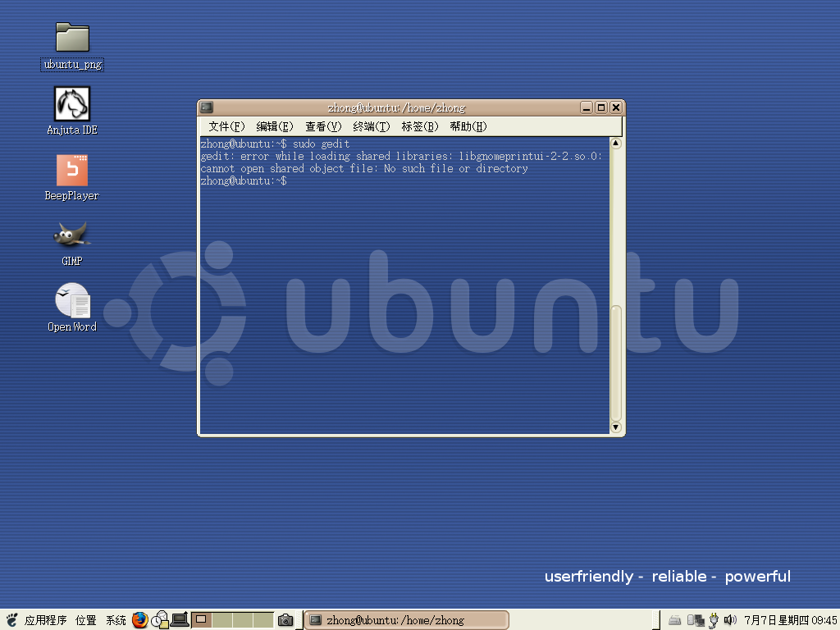Viewport: 840px width, 630px height.
Task: Click the printer tray icon
Action: click(675, 620)
